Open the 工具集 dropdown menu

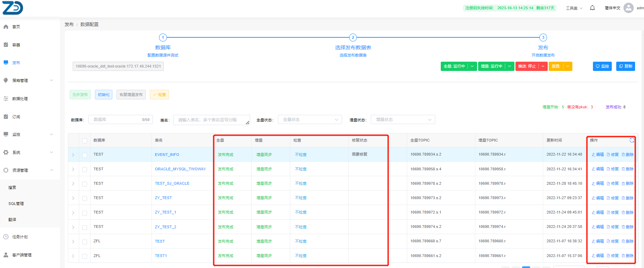pos(574,8)
